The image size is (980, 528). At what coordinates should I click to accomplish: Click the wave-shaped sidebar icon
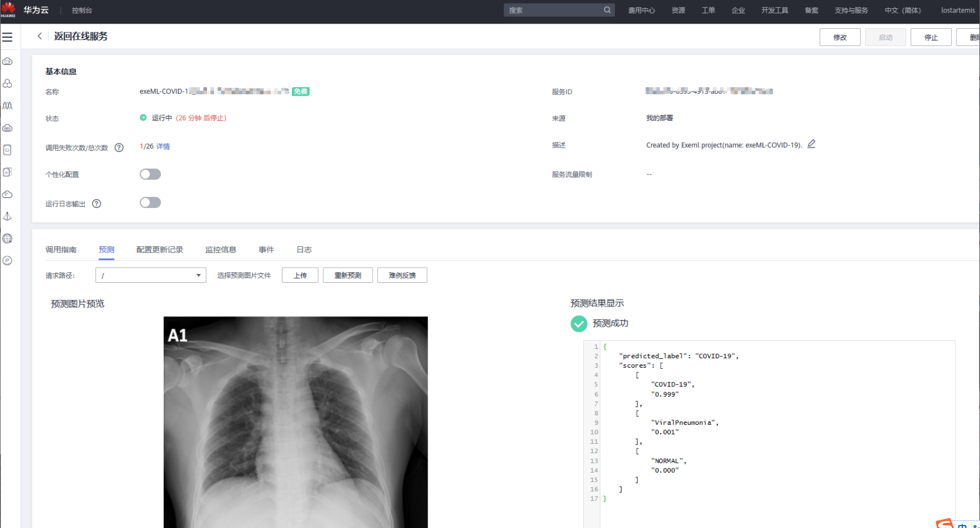pos(7,105)
